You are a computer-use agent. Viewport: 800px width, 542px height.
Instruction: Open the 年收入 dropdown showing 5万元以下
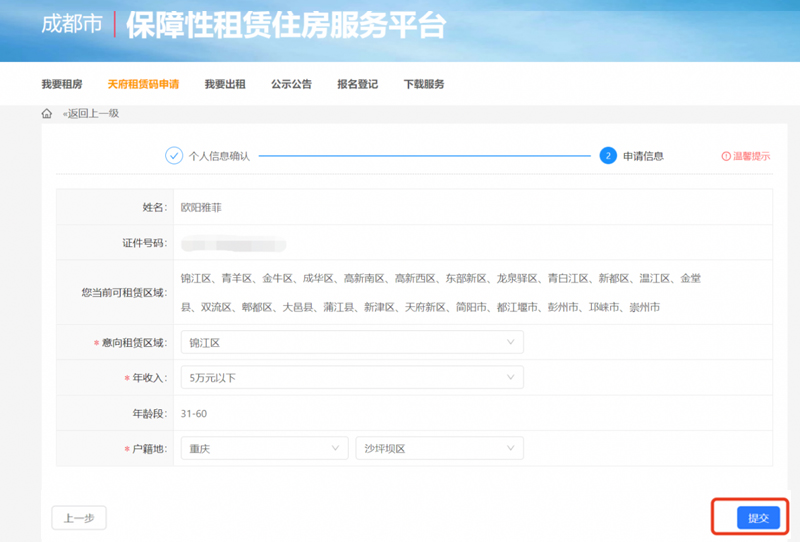coord(352,378)
